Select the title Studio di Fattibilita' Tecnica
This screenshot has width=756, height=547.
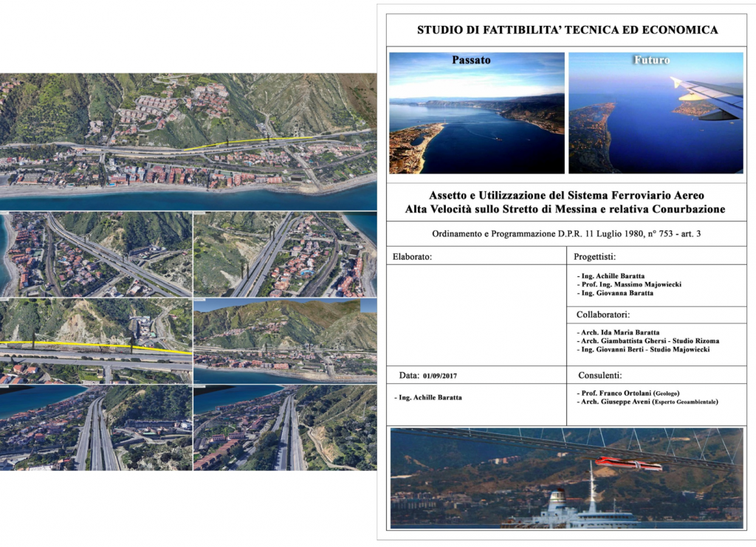(x=567, y=30)
